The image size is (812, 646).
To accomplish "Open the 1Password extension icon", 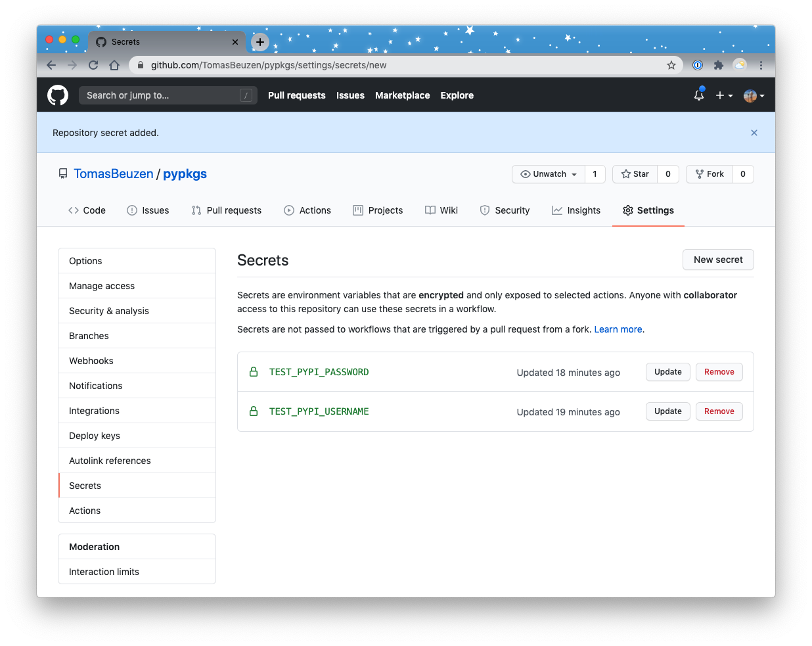I will coord(698,65).
